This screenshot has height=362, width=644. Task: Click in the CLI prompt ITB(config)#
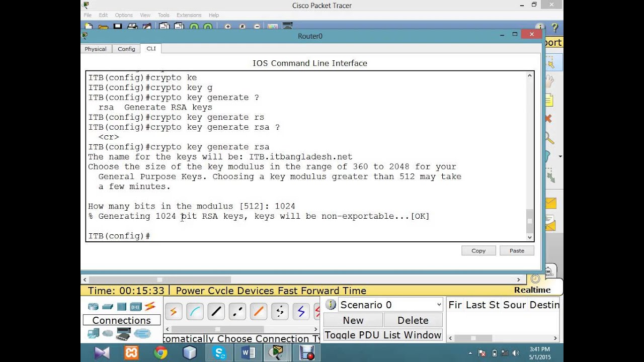[x=119, y=236]
